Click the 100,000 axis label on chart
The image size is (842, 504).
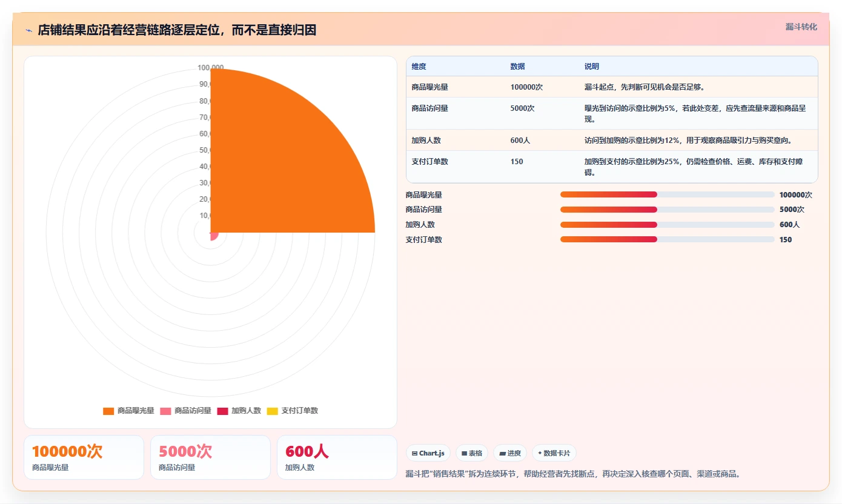pos(211,67)
